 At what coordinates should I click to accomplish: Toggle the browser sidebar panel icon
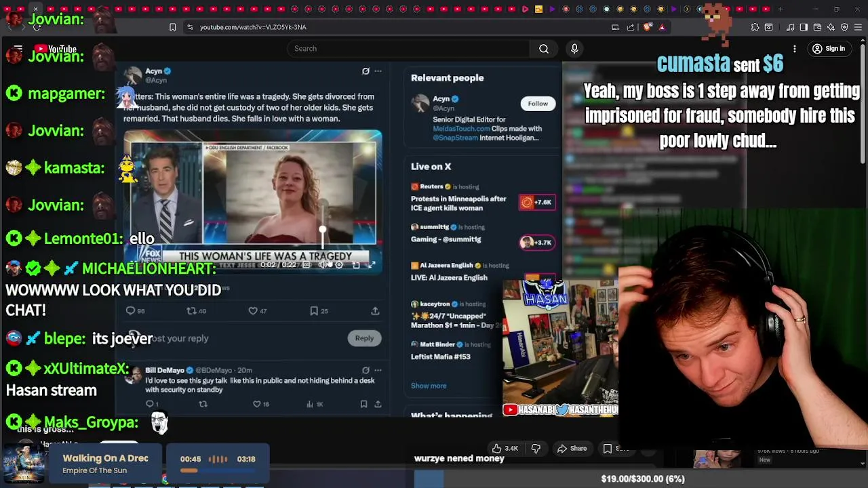(804, 27)
